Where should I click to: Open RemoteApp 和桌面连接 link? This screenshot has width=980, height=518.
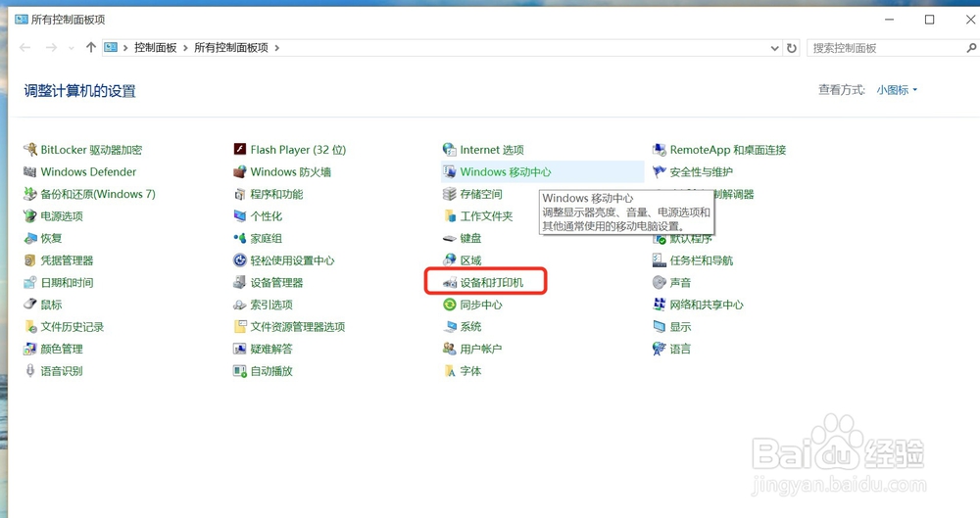click(x=728, y=150)
